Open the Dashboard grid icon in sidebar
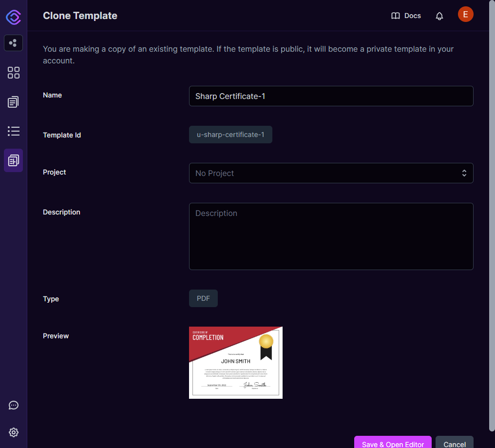495x448 pixels. 13,72
